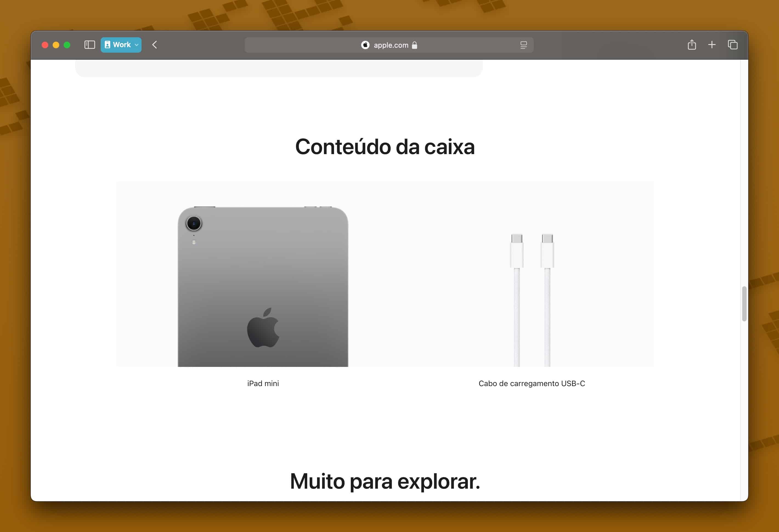Viewport: 779px width, 532px height.
Task: Open the Share icon in toolbar
Action: pos(692,44)
